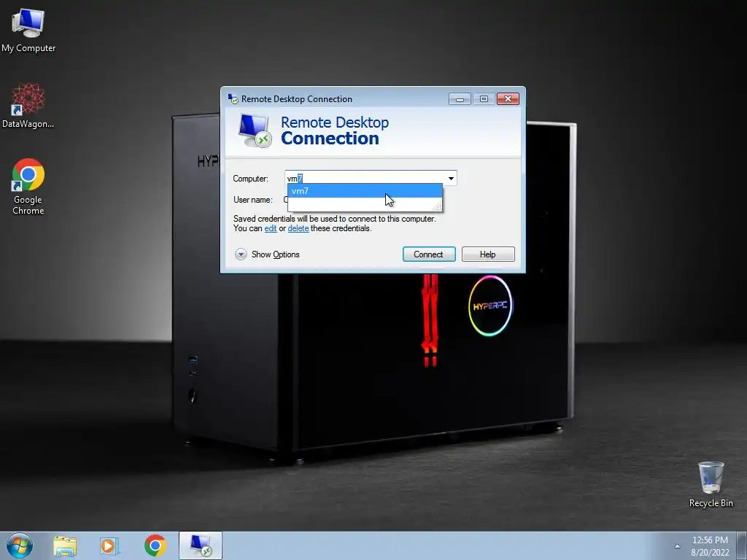Open Windows Explorer from taskbar
747x560 pixels.
pyautogui.click(x=65, y=546)
